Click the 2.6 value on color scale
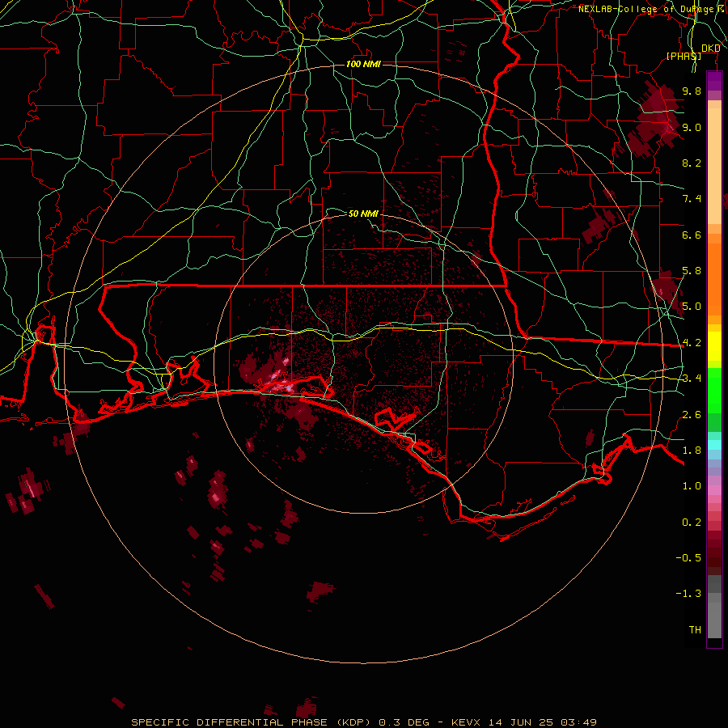The width and height of the screenshot is (728, 728). point(692,415)
